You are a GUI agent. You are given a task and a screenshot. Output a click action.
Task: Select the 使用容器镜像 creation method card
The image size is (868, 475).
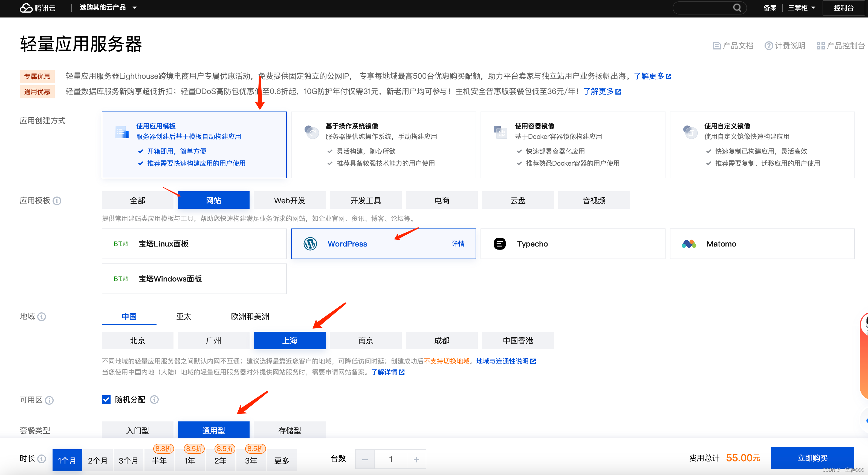[x=572, y=145]
